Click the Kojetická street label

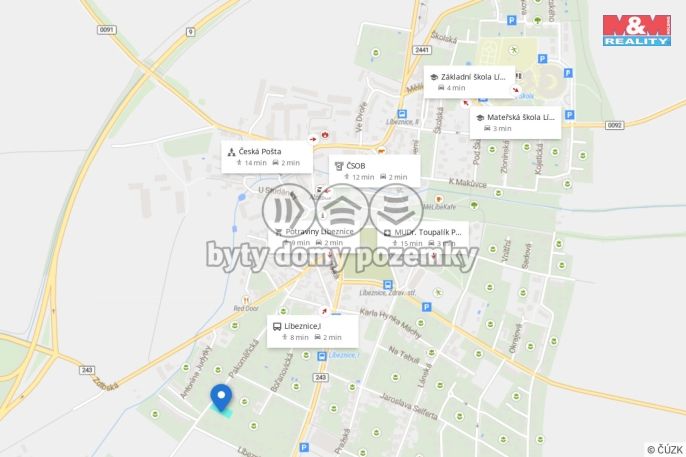coord(539,159)
